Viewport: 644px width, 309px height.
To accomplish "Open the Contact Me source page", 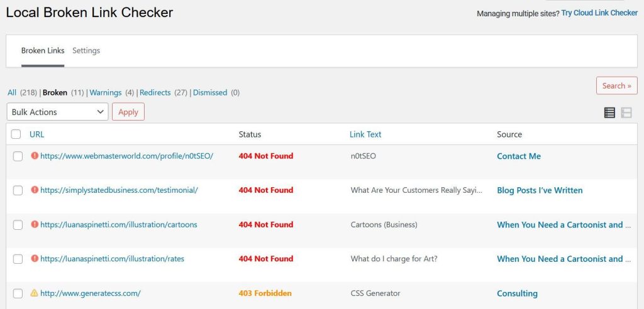I will [519, 156].
